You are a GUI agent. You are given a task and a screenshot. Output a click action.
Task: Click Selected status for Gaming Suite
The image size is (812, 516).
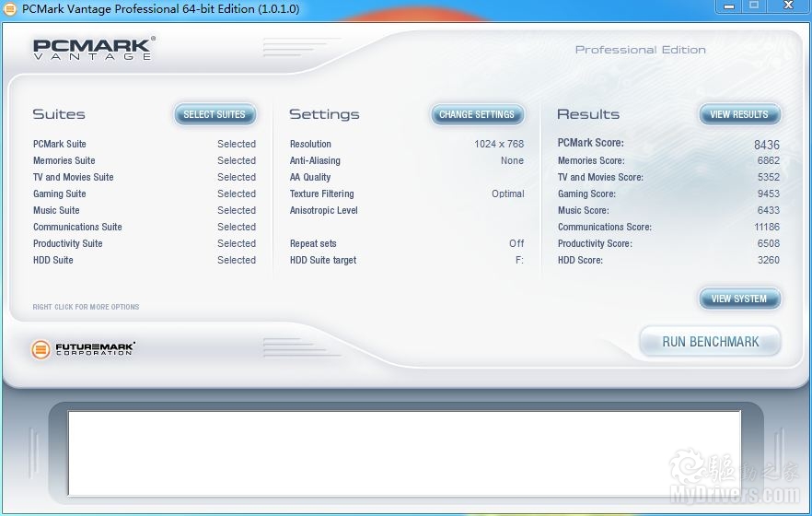[x=237, y=193]
